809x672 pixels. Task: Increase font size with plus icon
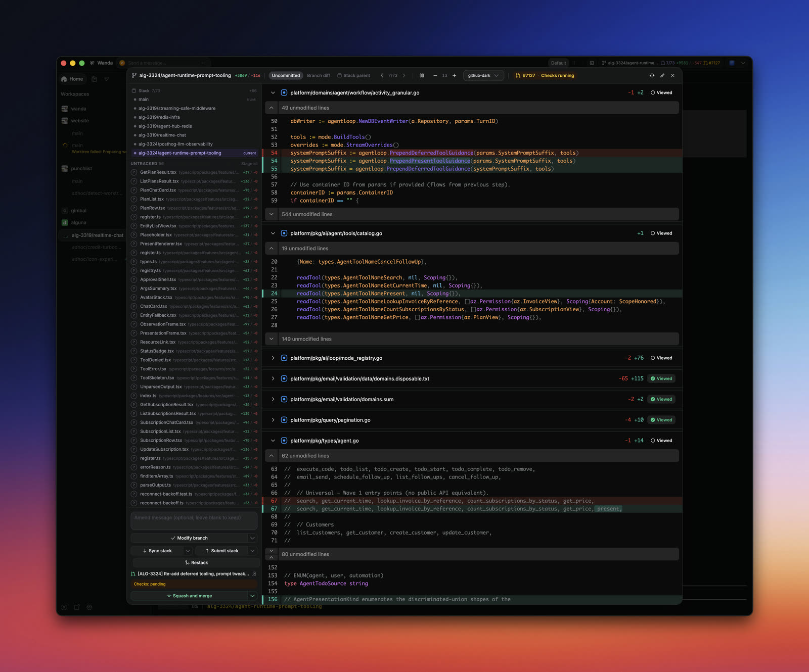click(454, 76)
